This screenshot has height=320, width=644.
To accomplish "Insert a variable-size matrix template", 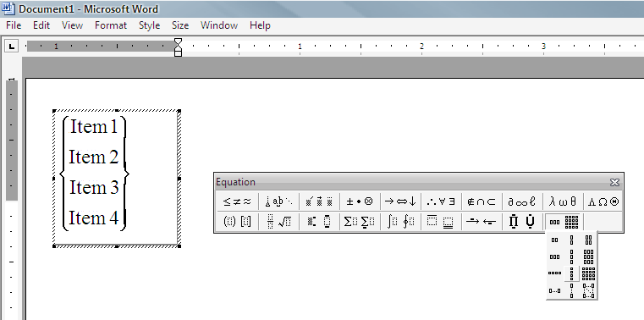I will [588, 291].
